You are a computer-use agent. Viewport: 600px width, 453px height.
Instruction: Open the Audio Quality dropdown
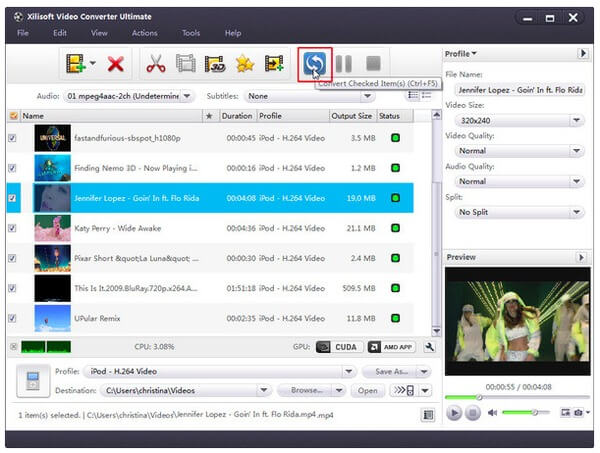coord(576,181)
